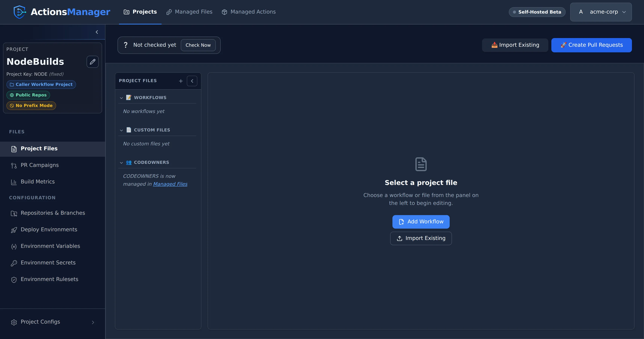644x339 pixels.
Task: Click the Managed Files tab icon
Action: (169, 12)
